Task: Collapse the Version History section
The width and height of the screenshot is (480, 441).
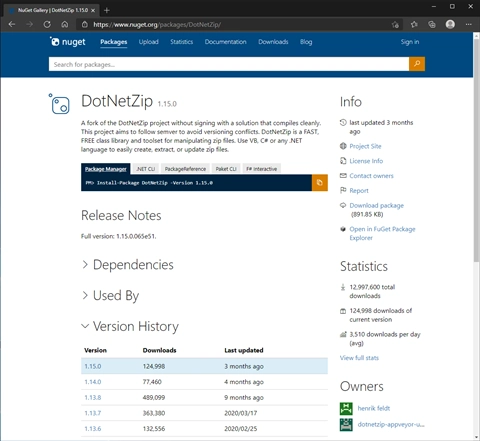Action: tap(130, 326)
